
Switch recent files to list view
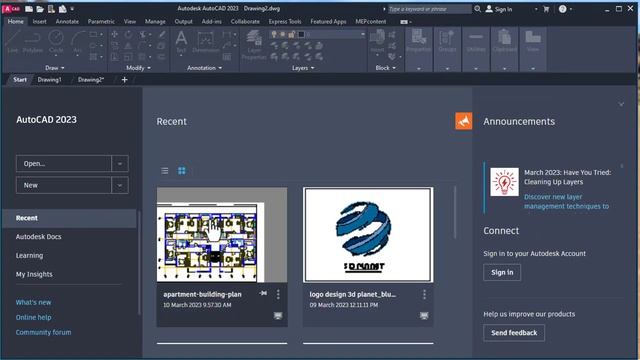164,171
